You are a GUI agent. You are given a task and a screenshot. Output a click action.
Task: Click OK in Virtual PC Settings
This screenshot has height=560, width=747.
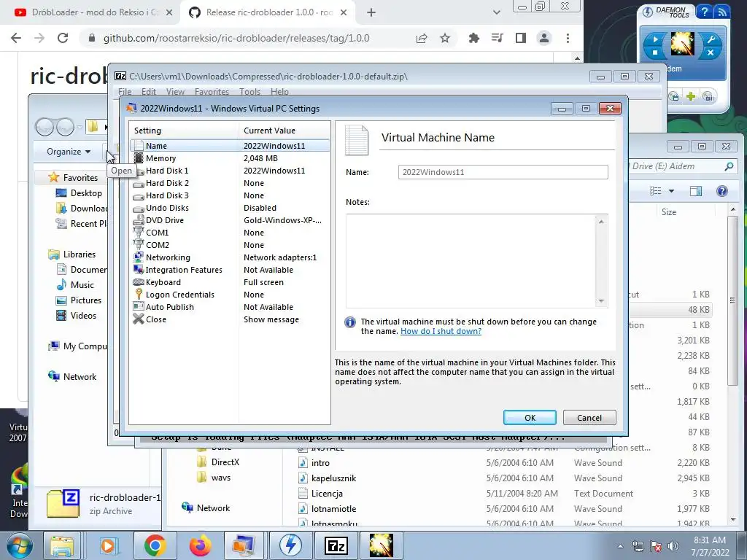[530, 418]
